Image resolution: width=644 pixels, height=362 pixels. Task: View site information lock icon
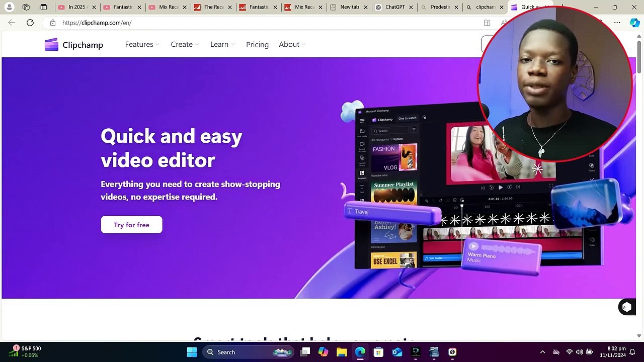click(53, 23)
